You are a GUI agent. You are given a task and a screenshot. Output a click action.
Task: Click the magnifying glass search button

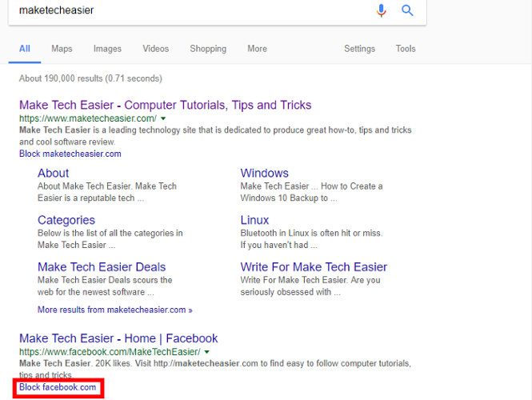pyautogui.click(x=407, y=10)
